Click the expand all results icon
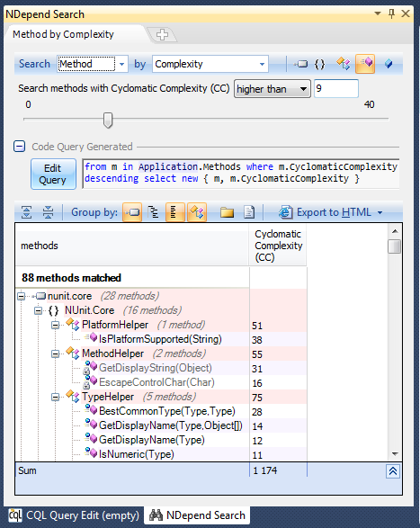 tap(27, 212)
